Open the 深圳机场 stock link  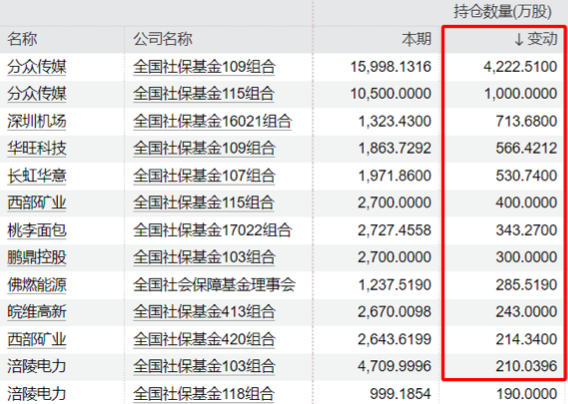point(37,121)
